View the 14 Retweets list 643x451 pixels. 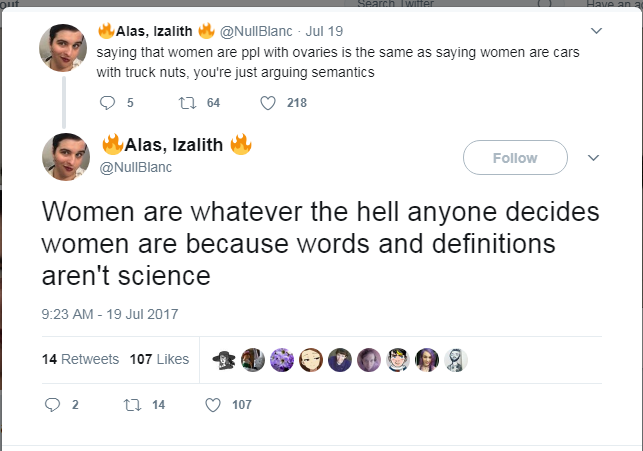tap(80, 359)
